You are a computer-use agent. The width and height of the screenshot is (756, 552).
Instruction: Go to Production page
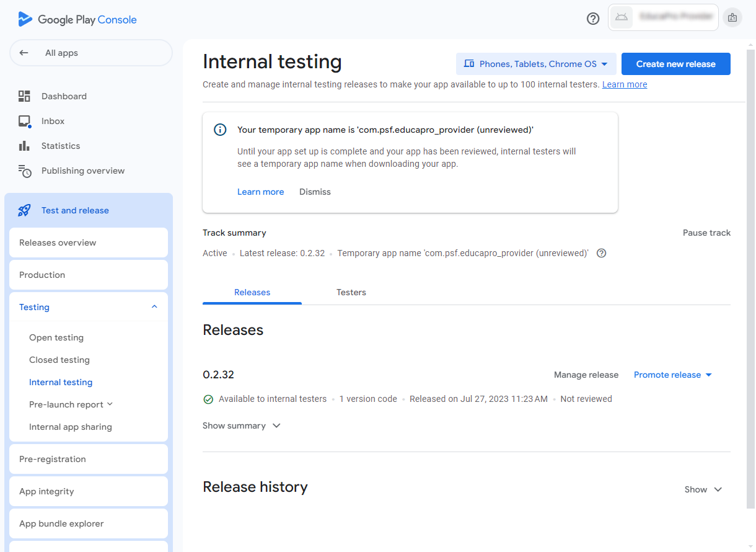[x=89, y=275]
